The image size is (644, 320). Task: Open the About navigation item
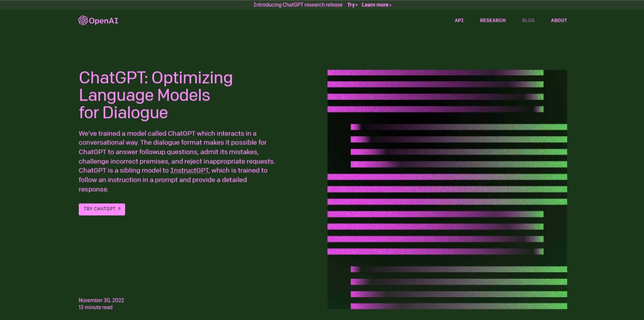[x=559, y=20]
